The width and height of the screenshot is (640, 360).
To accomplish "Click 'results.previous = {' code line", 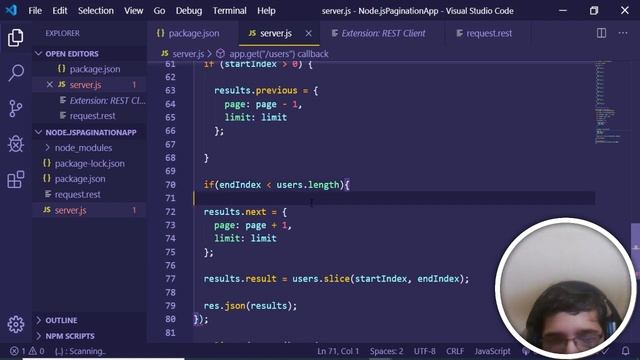I will [x=266, y=90].
